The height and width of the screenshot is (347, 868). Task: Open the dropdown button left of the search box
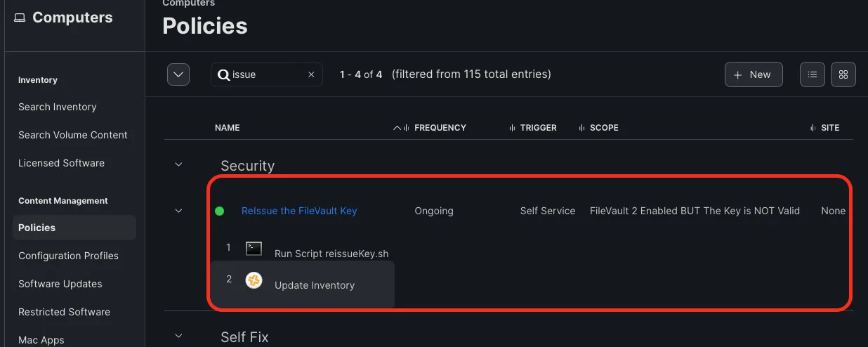pyautogui.click(x=178, y=74)
